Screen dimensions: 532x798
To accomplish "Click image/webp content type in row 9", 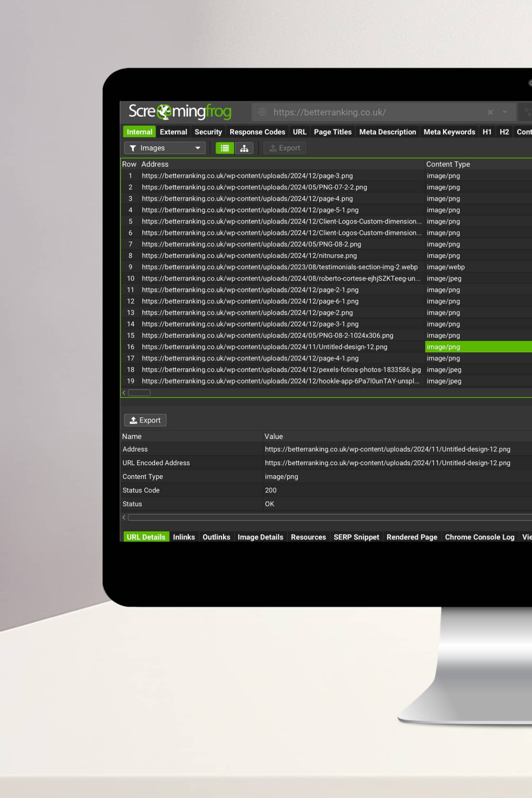I will 446,267.
